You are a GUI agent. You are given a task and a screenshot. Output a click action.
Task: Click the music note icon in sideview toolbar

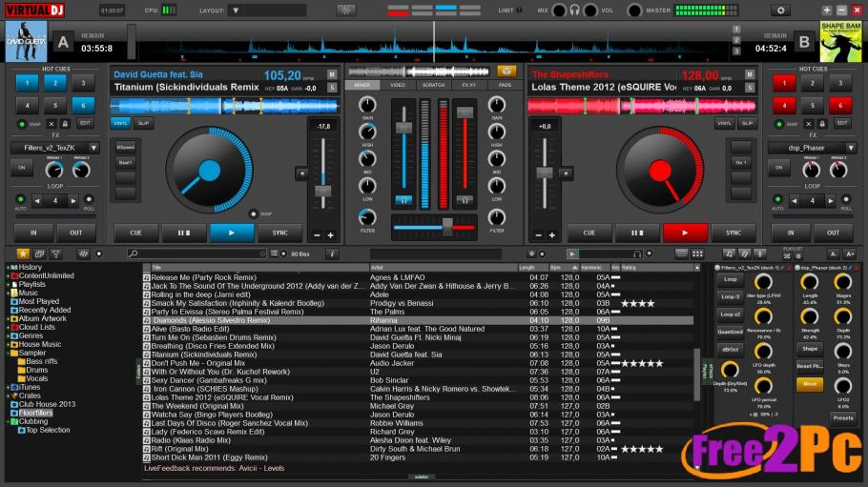(x=729, y=254)
